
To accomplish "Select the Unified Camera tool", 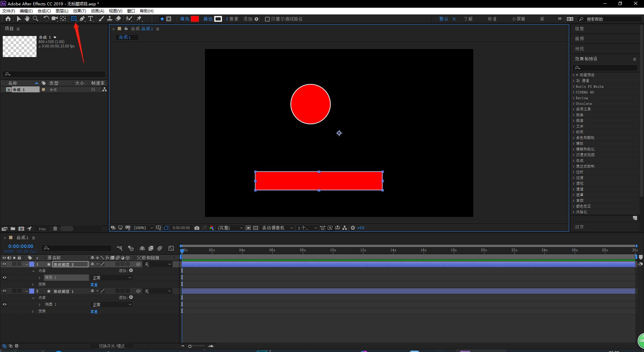I will [x=54, y=19].
